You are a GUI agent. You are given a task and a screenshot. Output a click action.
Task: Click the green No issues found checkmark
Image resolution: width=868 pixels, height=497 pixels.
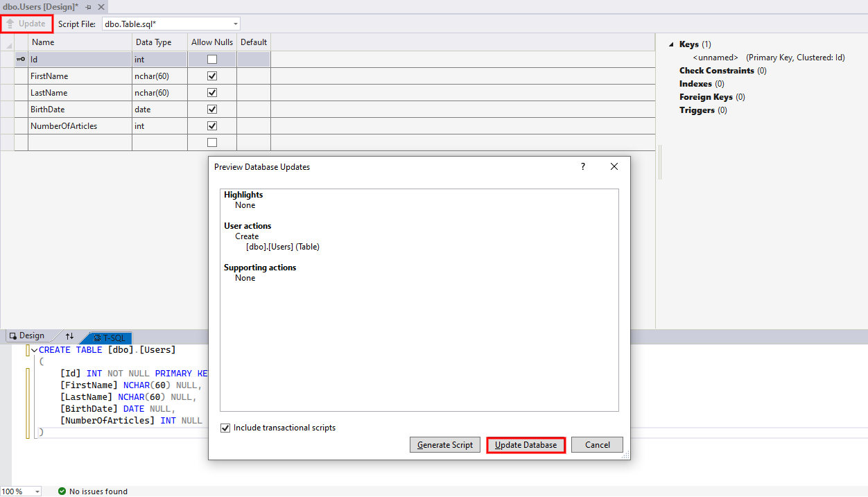(x=62, y=491)
